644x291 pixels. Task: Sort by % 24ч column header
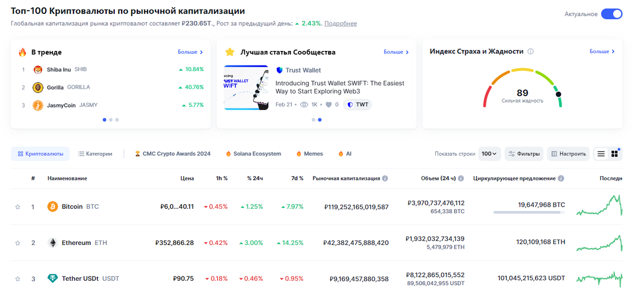coord(255,178)
